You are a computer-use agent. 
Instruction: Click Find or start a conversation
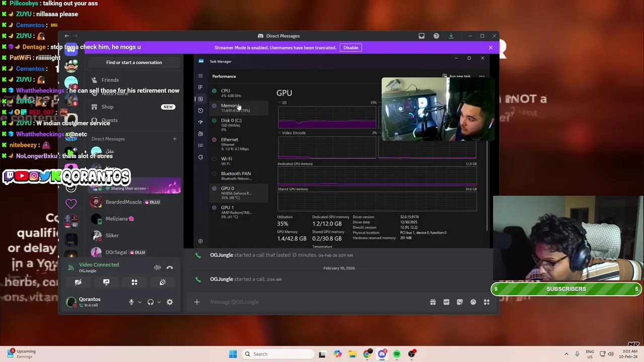pyautogui.click(x=134, y=62)
